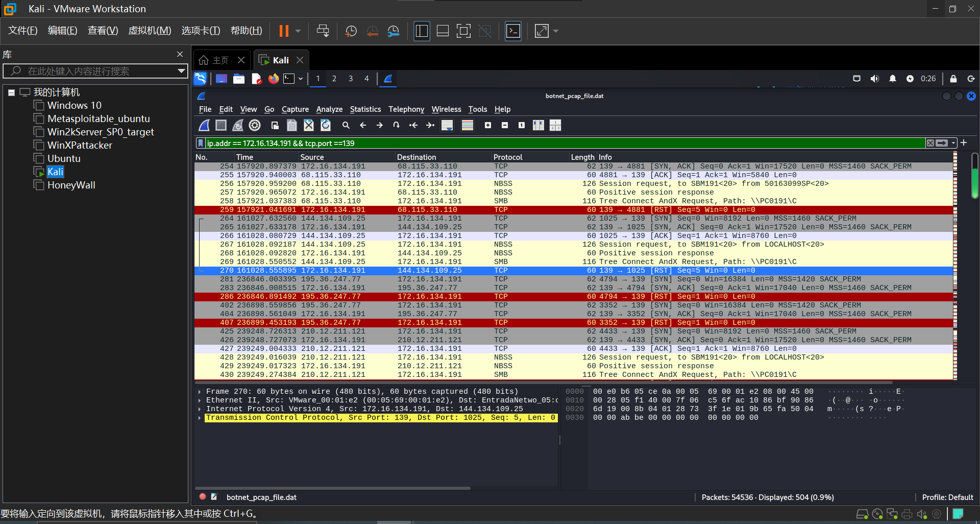
Task: Open the Analyze menu
Action: (x=329, y=109)
